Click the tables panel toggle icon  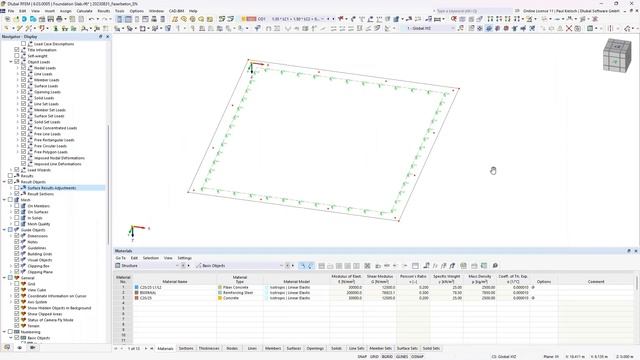click(128, 19)
